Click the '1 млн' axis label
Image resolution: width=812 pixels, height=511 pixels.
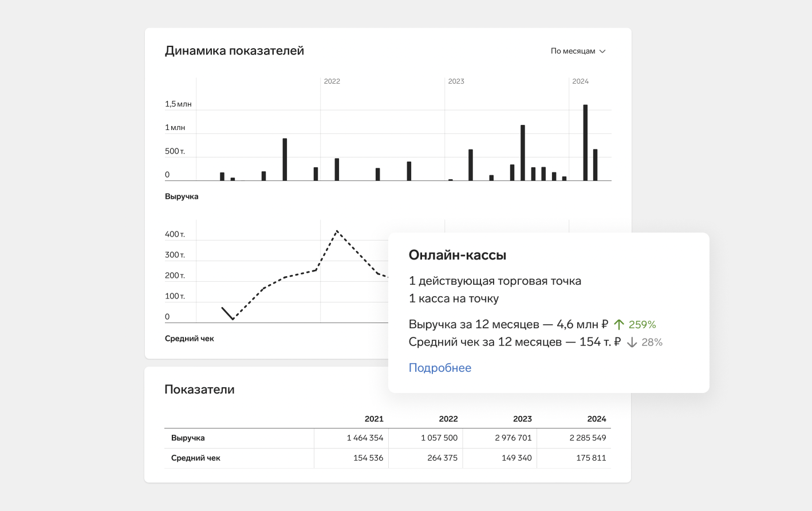point(175,128)
